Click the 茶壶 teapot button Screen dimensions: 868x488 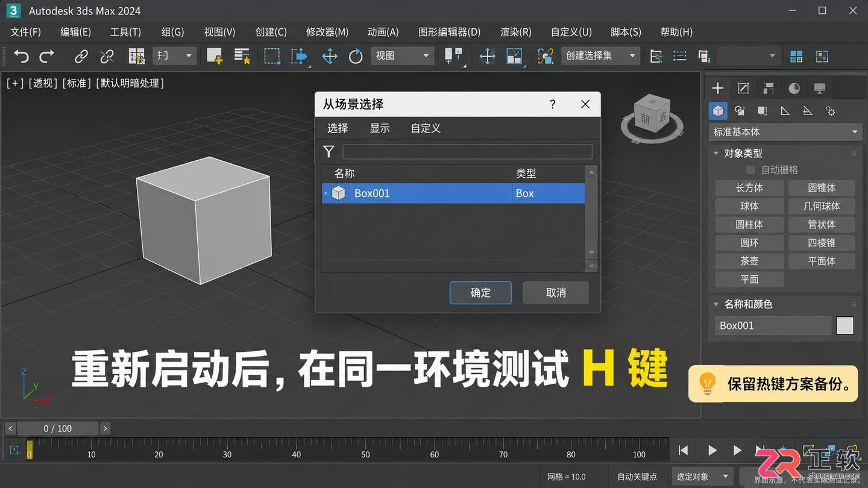click(x=749, y=261)
